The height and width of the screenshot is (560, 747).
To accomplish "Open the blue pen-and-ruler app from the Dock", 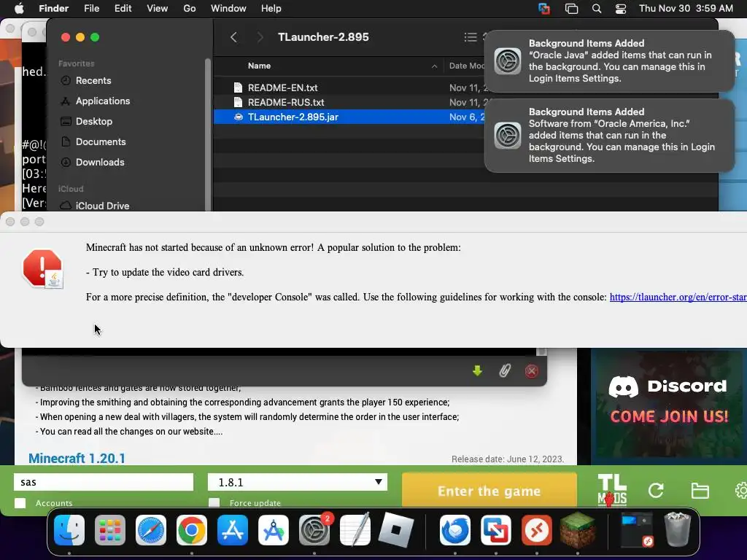I will pos(274,530).
